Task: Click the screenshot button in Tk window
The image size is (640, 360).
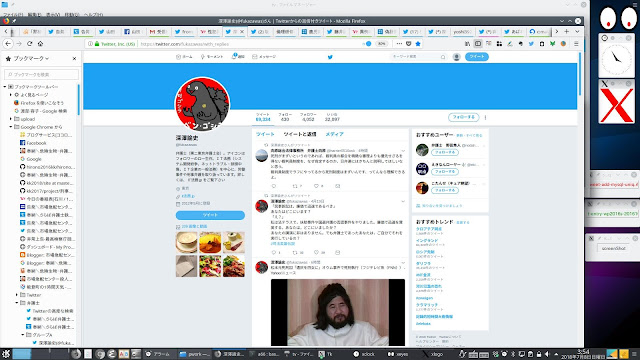Action: click(613, 248)
